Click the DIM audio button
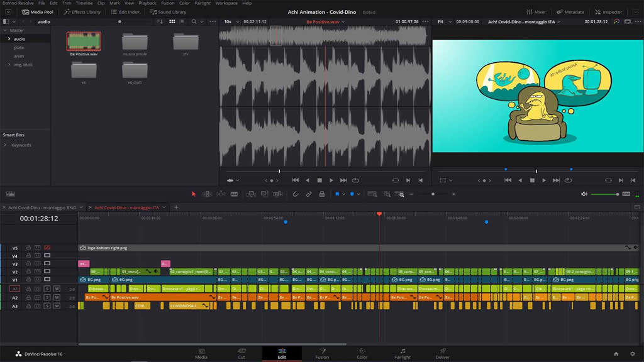 626,194
